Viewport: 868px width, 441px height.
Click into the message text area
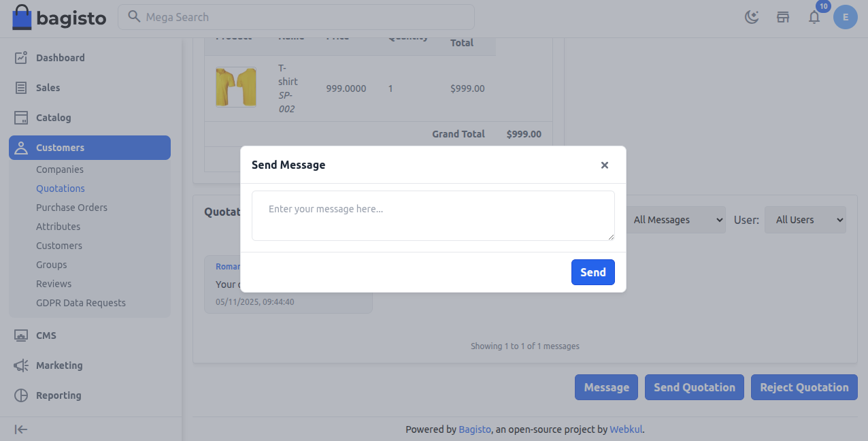[433, 216]
